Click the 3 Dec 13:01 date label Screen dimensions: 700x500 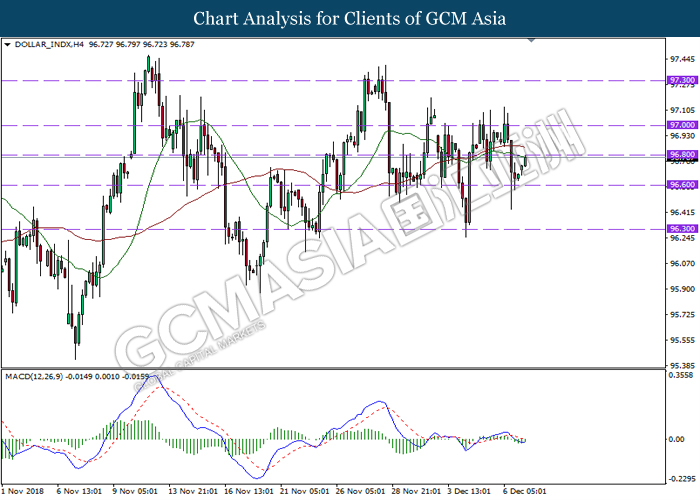pos(469,492)
